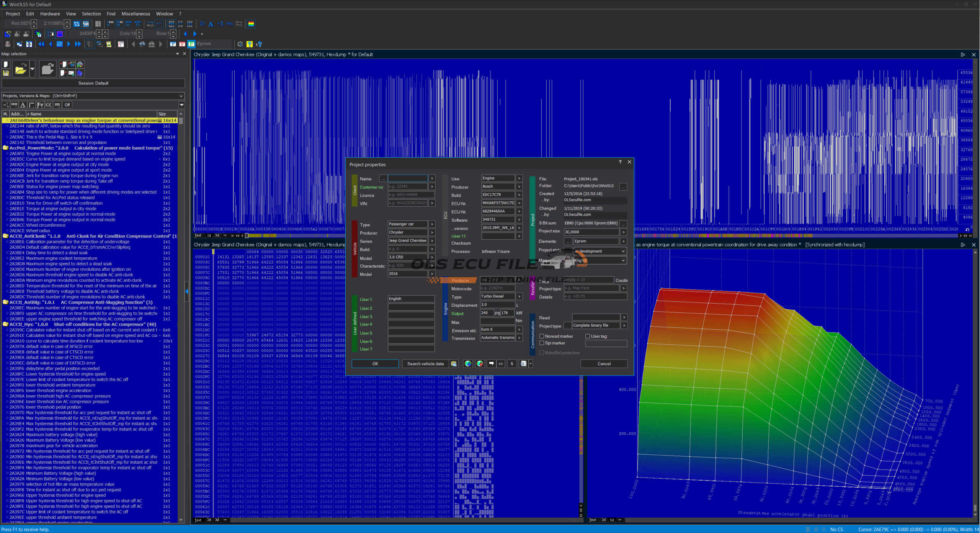
Task: Open the Hardware menu
Action: point(50,14)
